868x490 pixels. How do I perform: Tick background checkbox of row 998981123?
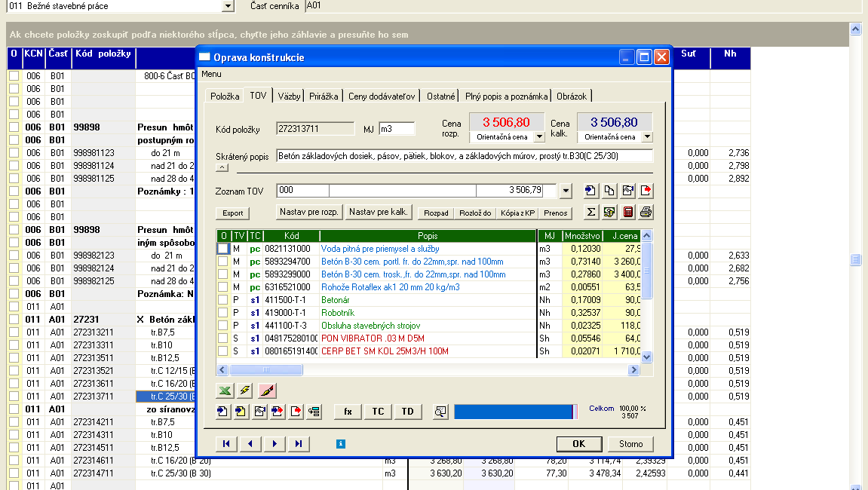[x=14, y=153]
